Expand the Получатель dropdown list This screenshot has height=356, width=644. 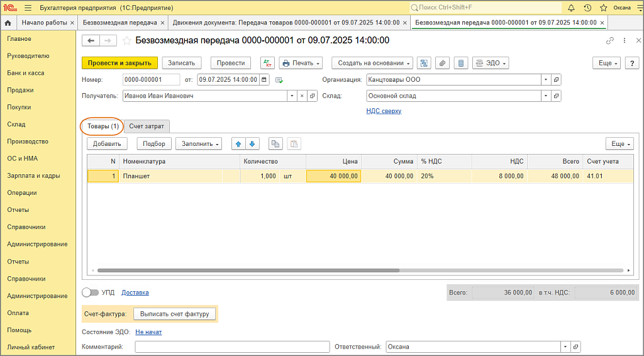[x=292, y=96]
